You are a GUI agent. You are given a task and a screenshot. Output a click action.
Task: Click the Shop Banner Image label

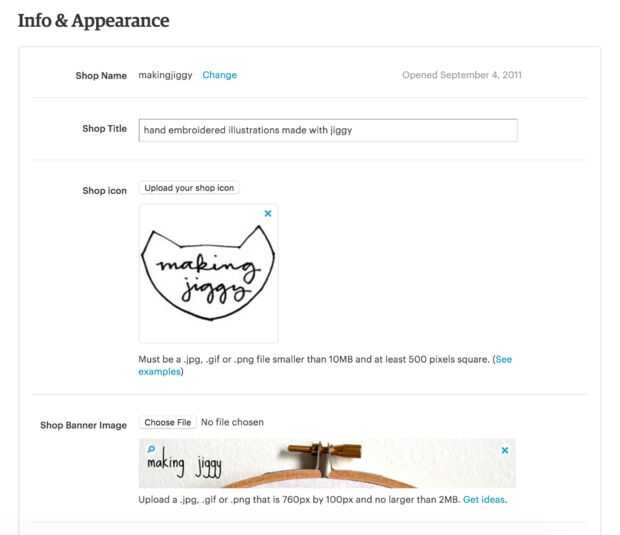coord(83,425)
